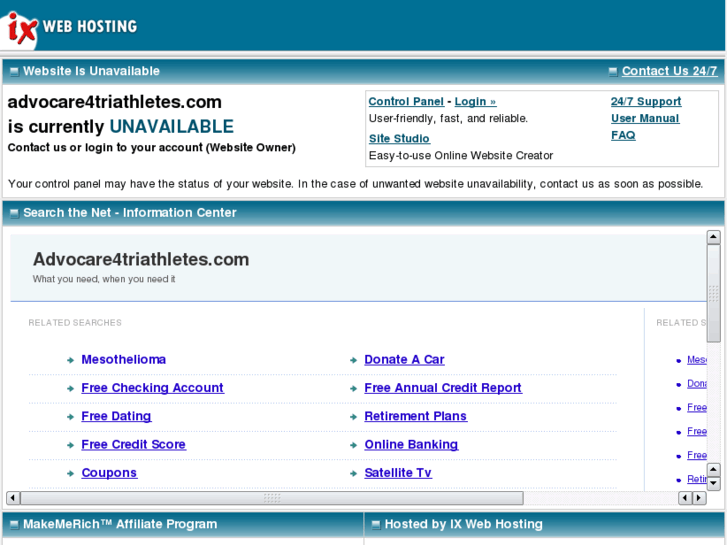
Task: Click the arrow bullet beside Free Credit Score
Action: click(70, 445)
